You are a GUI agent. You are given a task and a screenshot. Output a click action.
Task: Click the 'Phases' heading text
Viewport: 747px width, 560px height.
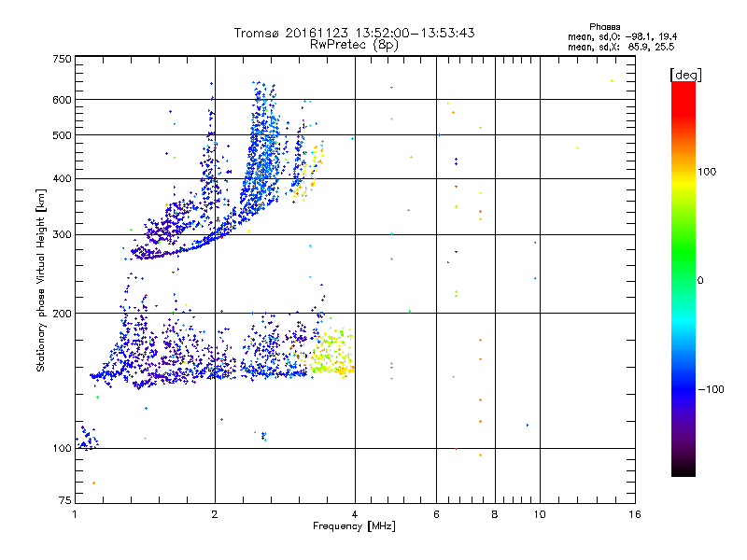coord(604,27)
